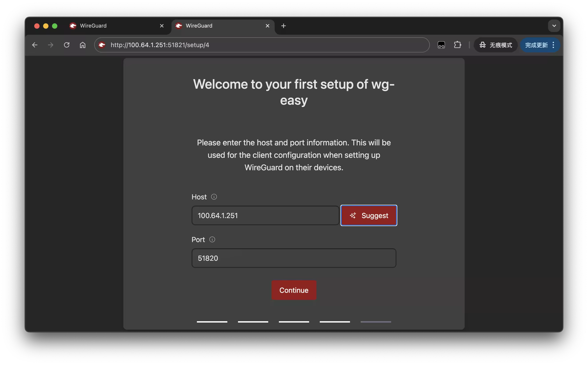Select the second WireGuard tab

coord(223,26)
